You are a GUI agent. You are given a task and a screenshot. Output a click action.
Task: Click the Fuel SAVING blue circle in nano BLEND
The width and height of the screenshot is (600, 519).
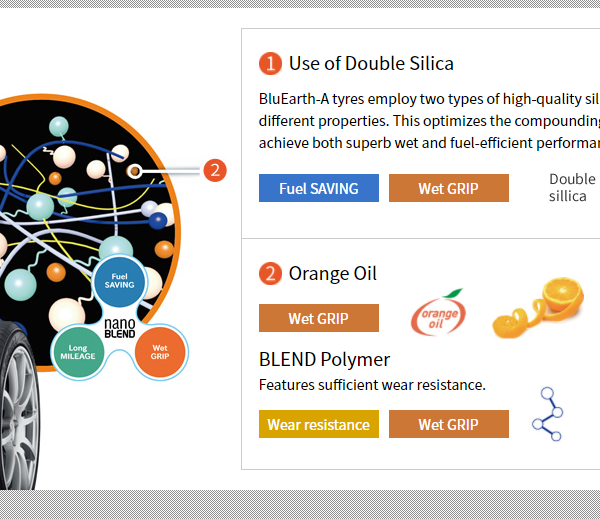point(119,281)
